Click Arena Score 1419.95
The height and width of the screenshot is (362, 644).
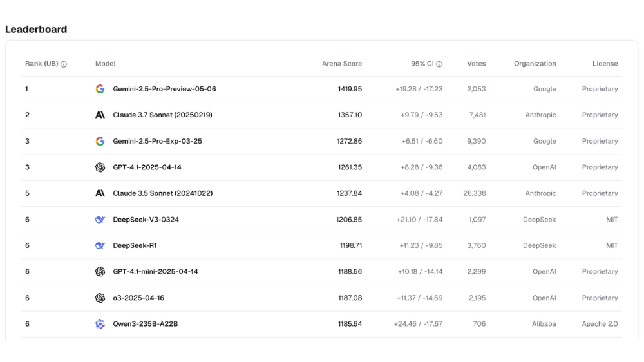(x=350, y=89)
